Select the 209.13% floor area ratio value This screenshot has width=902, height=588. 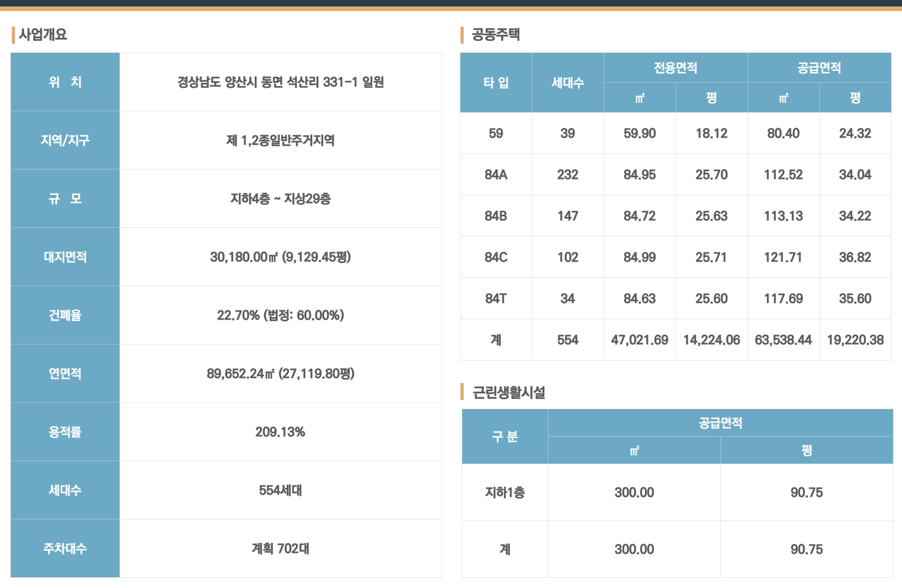coord(281,432)
